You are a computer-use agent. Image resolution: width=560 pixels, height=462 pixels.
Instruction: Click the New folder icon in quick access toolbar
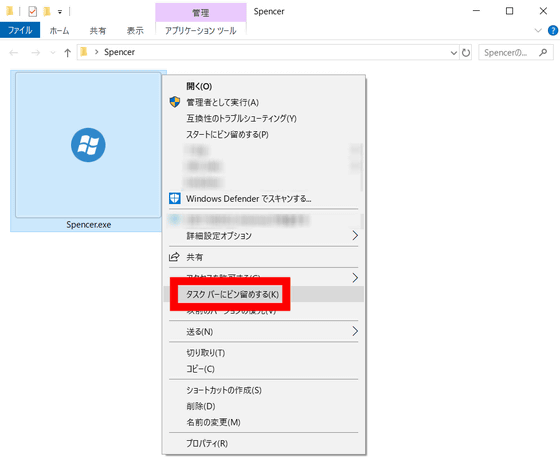[46, 12]
